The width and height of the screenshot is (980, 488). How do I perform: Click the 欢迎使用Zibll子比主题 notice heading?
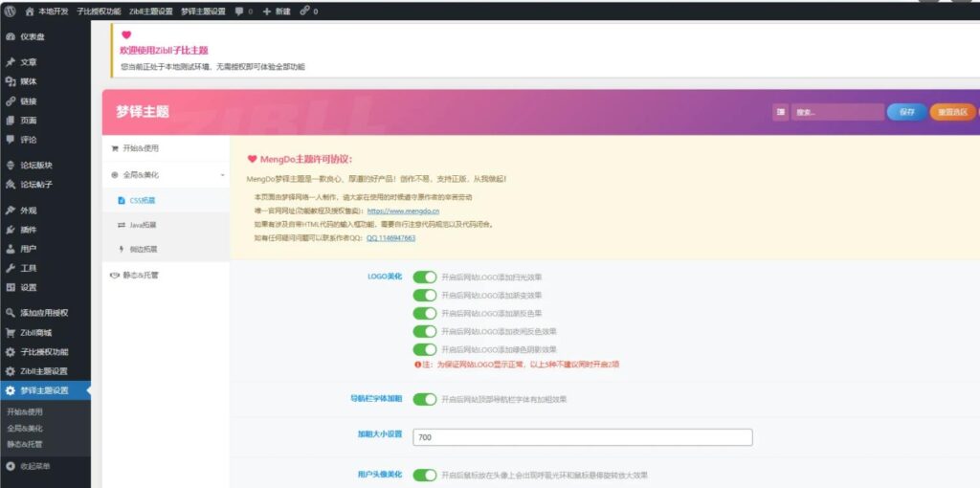164,51
